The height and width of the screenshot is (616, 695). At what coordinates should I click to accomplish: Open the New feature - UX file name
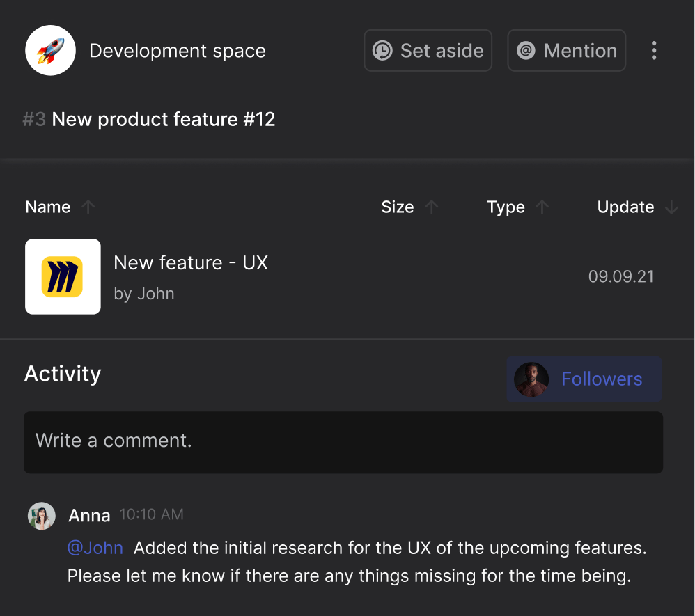tap(191, 263)
